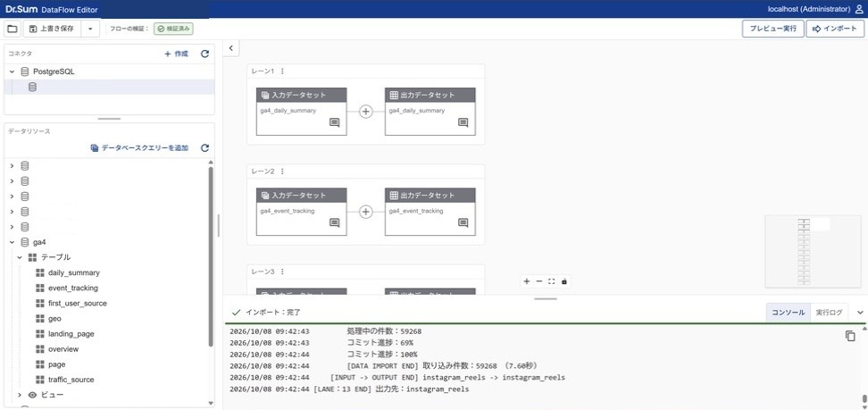Collapse the PostgreSQL connector node

(x=13, y=71)
